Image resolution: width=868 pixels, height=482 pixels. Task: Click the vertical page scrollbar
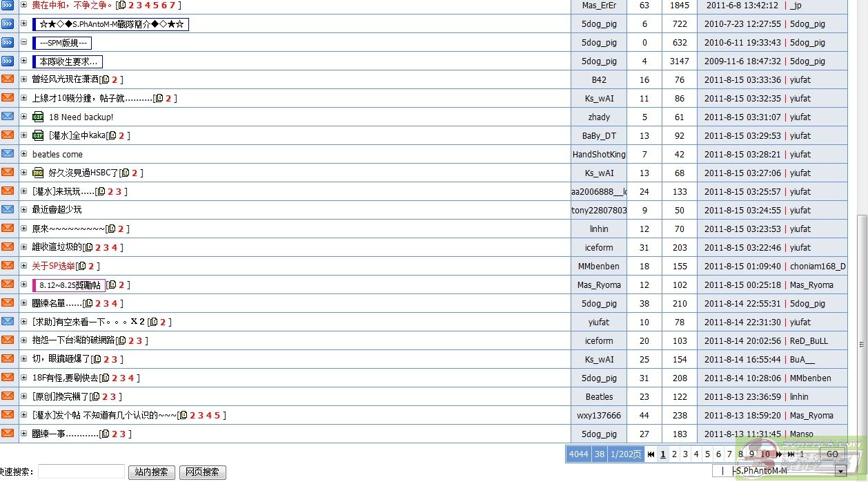862,276
